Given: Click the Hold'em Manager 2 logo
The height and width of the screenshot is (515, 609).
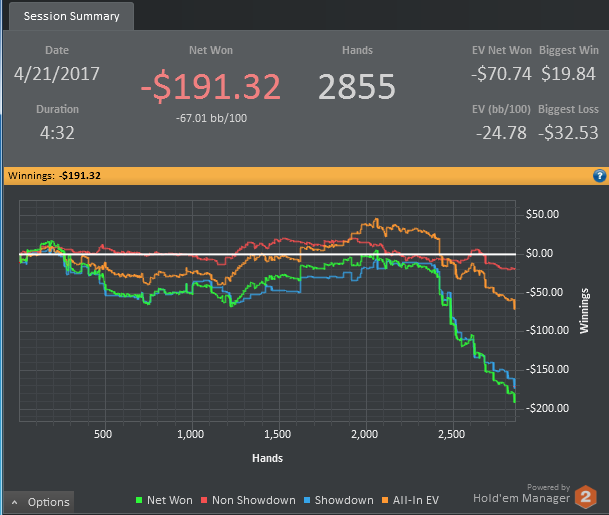Looking at the screenshot, I should click(x=585, y=497).
